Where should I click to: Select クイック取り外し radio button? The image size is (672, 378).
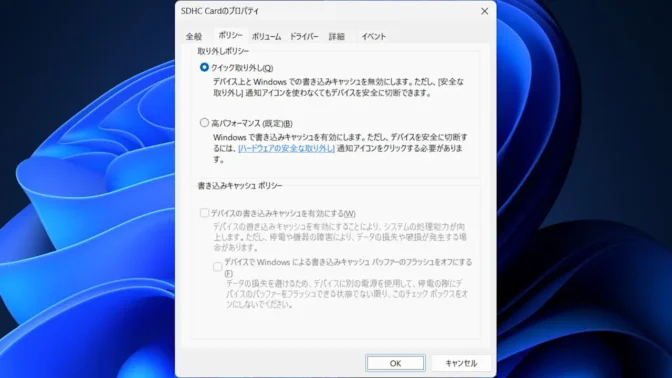[x=204, y=68]
